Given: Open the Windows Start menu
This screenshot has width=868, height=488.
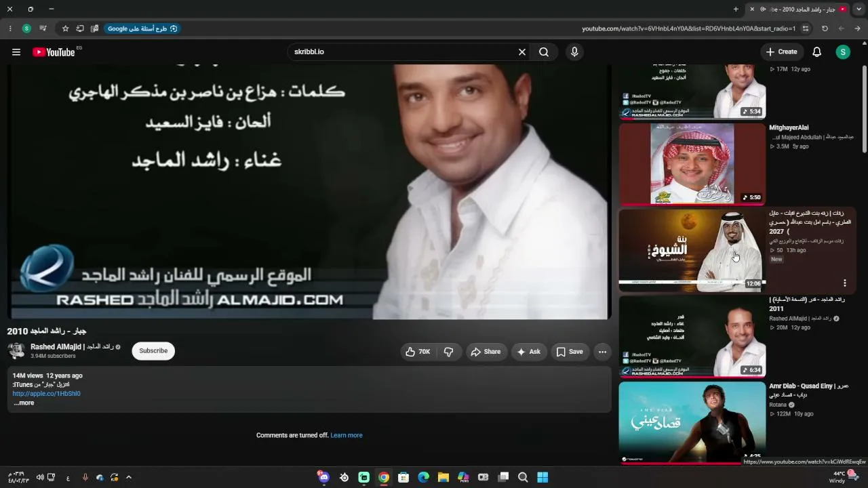Looking at the screenshot, I should 543,477.
